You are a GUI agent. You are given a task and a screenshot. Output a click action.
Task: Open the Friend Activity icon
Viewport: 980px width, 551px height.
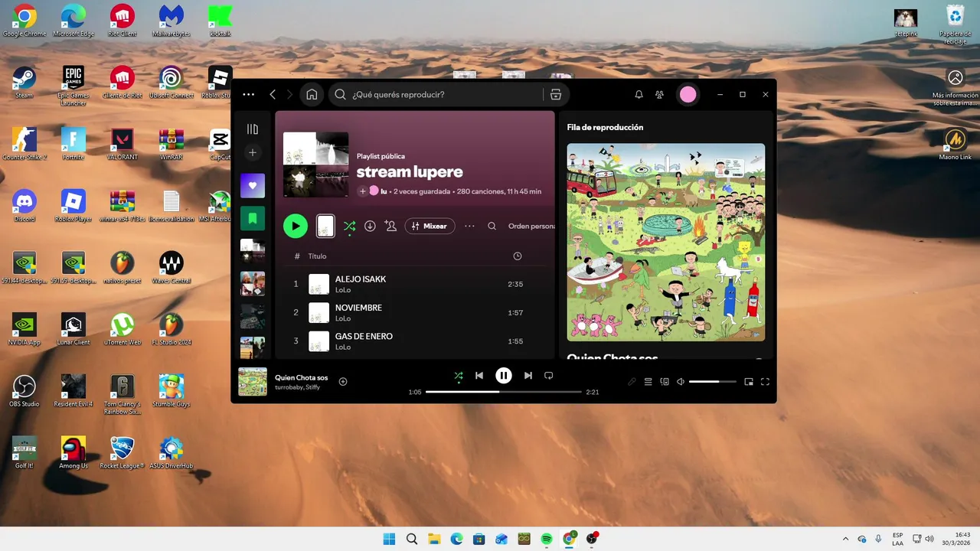tap(659, 94)
